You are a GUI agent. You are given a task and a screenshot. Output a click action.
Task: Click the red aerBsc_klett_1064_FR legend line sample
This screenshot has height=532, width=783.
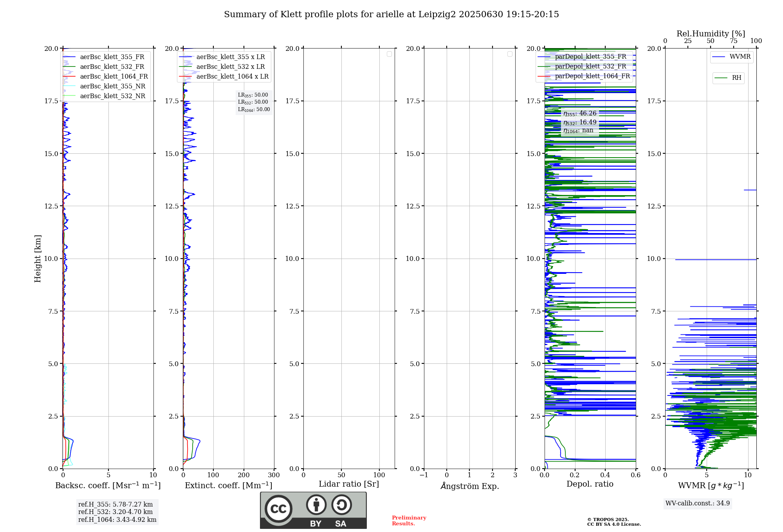[x=69, y=77]
